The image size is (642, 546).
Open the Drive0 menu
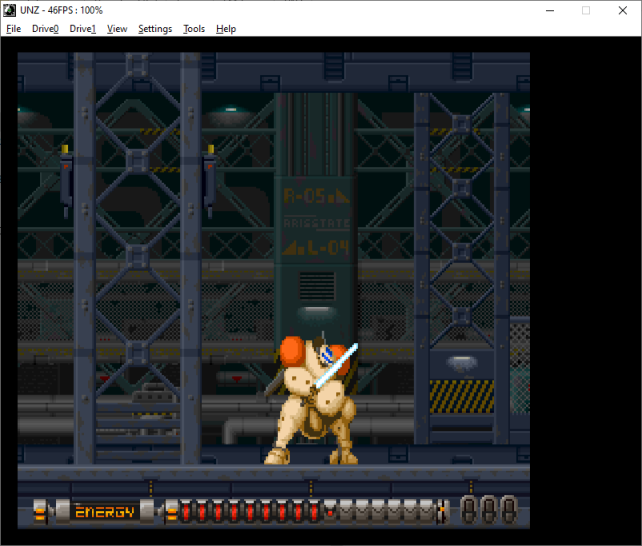(45, 29)
